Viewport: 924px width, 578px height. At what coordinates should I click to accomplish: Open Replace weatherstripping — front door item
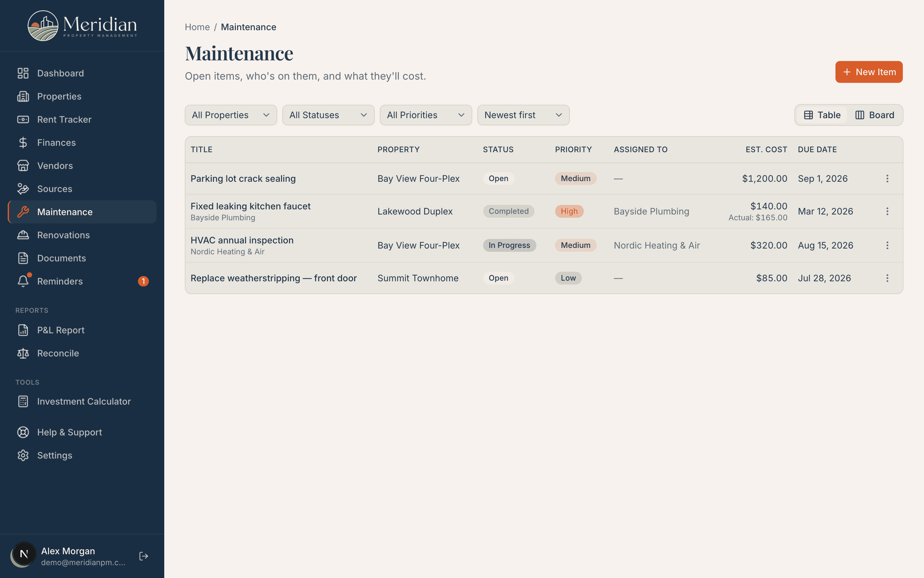tap(273, 278)
